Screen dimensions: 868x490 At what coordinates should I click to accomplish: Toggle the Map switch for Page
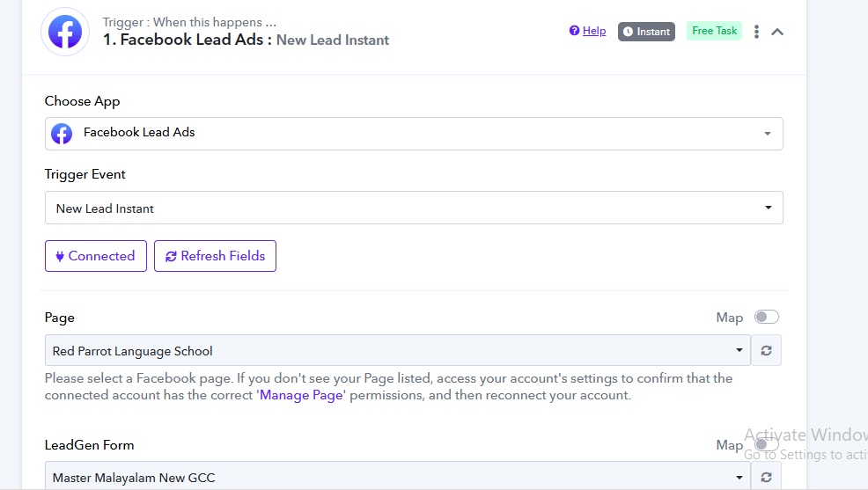[767, 317]
